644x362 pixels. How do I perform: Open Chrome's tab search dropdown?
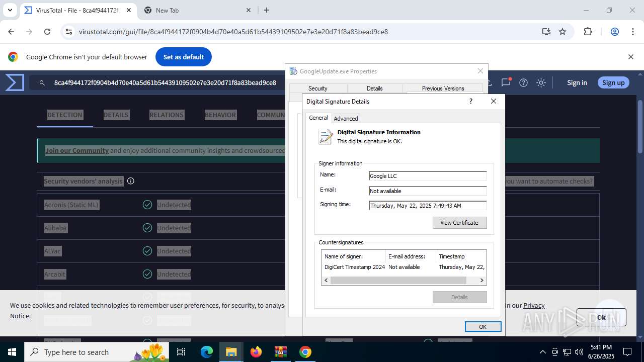10,10
